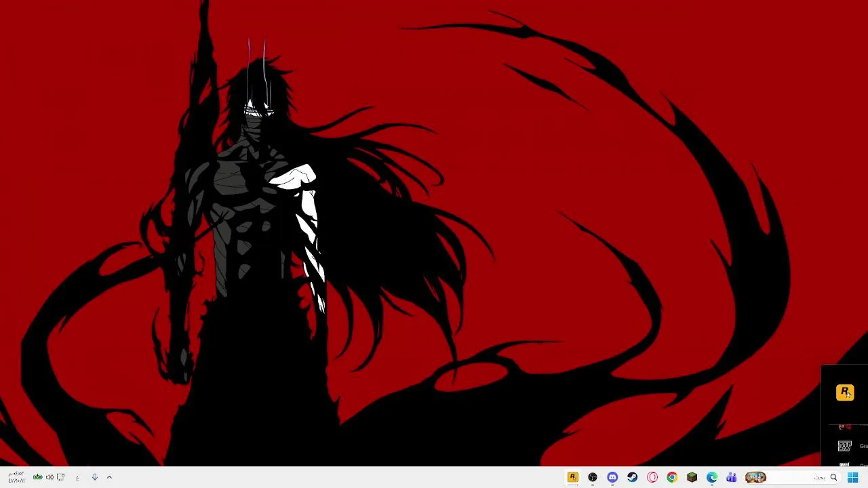Open Rockstar Games Launcher from the taskbar
The width and height of the screenshot is (868, 488).
(573, 478)
